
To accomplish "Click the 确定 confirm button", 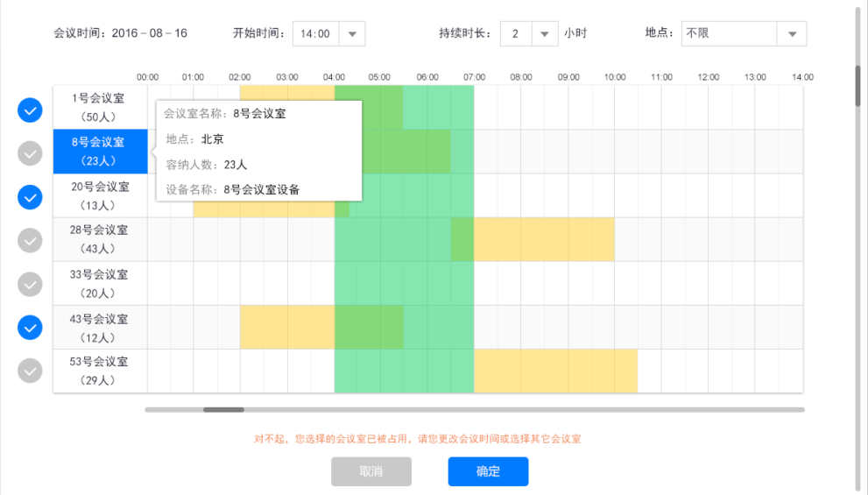I will [488, 471].
